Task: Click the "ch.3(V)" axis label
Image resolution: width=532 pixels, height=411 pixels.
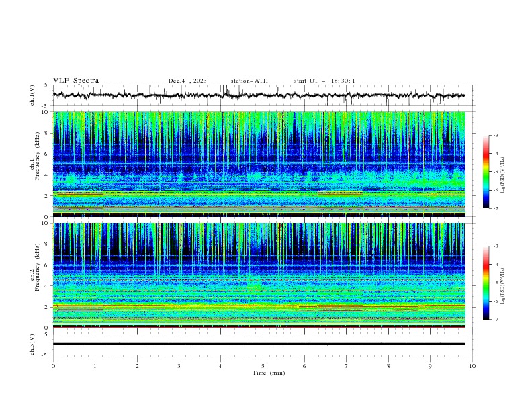Action: click(32, 345)
